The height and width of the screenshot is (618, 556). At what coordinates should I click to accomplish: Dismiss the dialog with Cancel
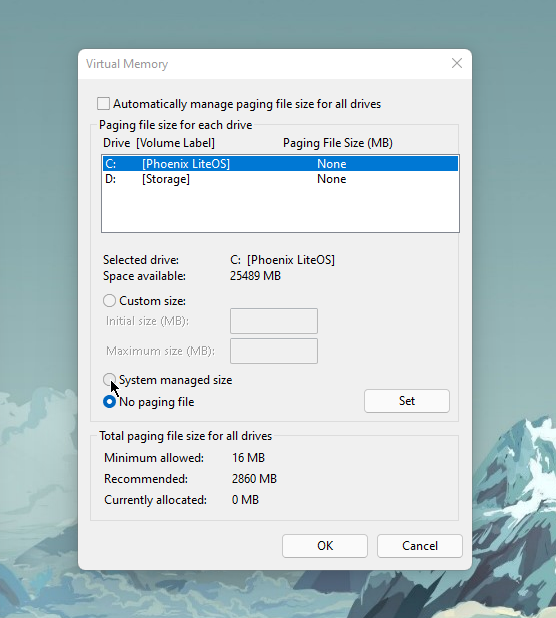(420, 546)
